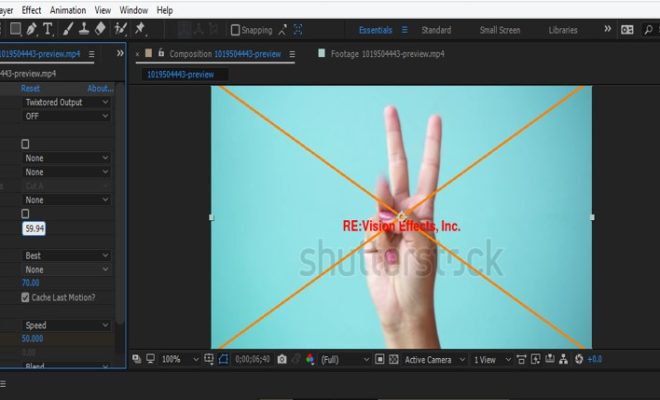
Task: Click the Primary Viewer monitor icon
Action: pos(150,359)
